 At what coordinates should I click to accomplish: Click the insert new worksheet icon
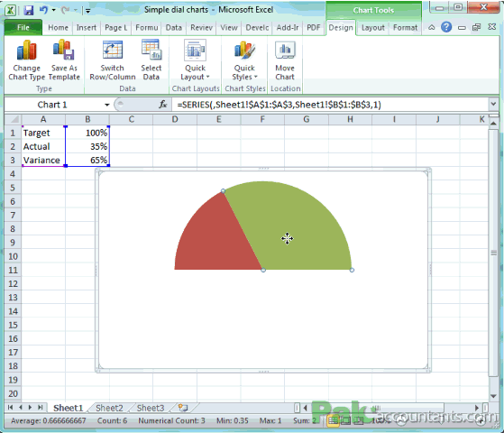[x=182, y=408]
